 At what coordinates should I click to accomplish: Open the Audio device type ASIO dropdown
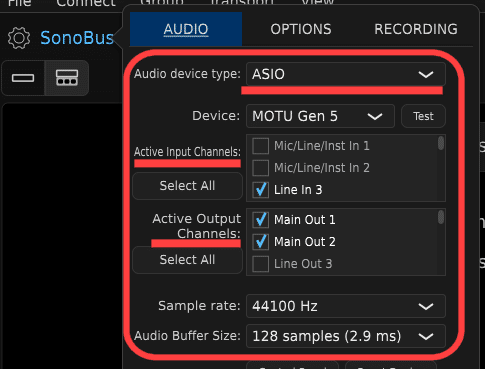click(346, 74)
